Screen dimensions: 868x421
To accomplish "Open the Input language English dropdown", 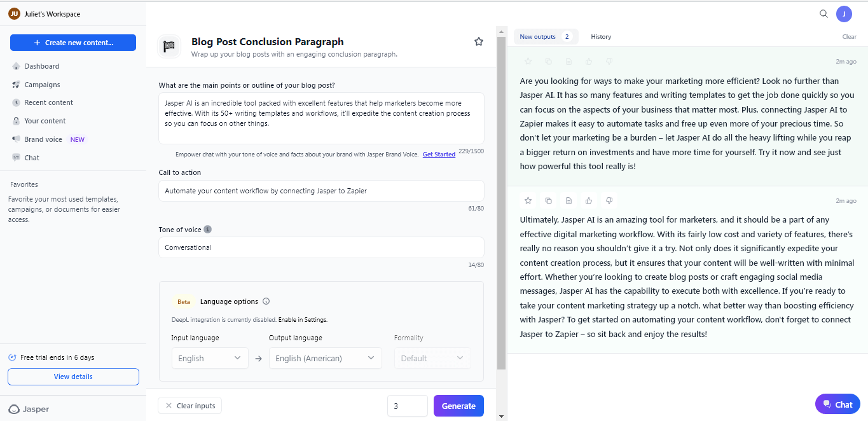I will tap(209, 358).
